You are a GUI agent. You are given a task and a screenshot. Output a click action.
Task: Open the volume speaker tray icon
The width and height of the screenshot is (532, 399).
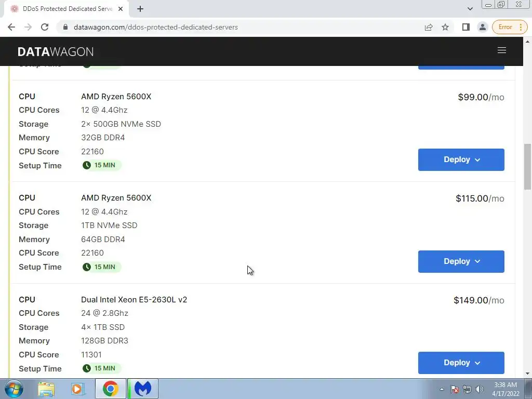pos(479,389)
